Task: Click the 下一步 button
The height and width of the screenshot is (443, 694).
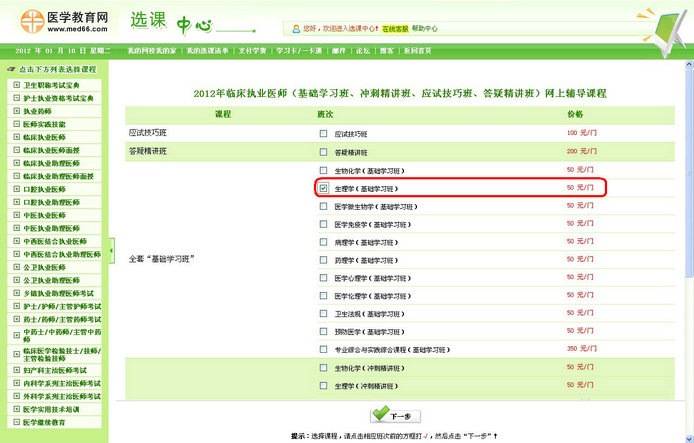Action: tap(393, 415)
